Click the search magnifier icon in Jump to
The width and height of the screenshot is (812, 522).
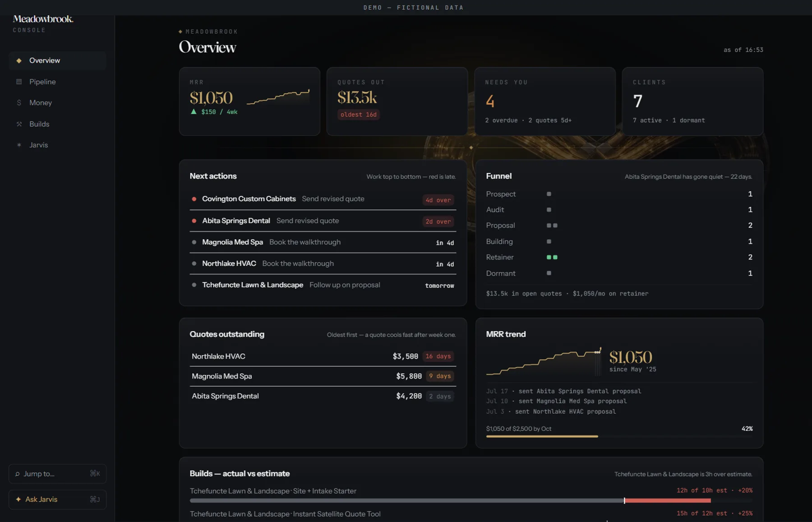(18, 474)
